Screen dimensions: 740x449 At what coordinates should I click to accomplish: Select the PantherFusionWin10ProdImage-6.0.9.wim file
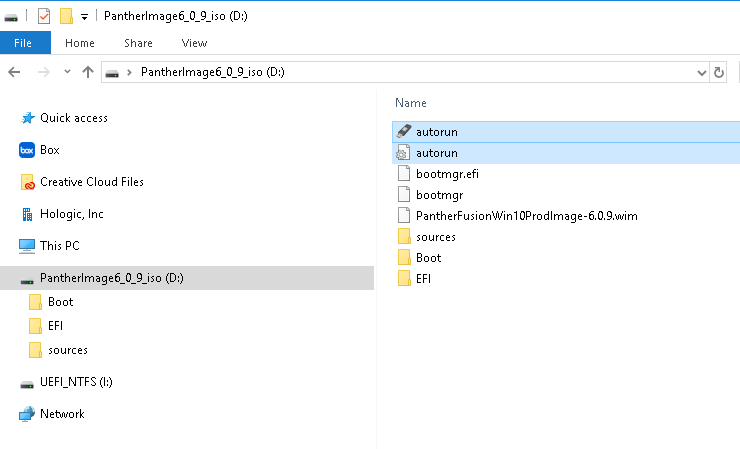511,215
